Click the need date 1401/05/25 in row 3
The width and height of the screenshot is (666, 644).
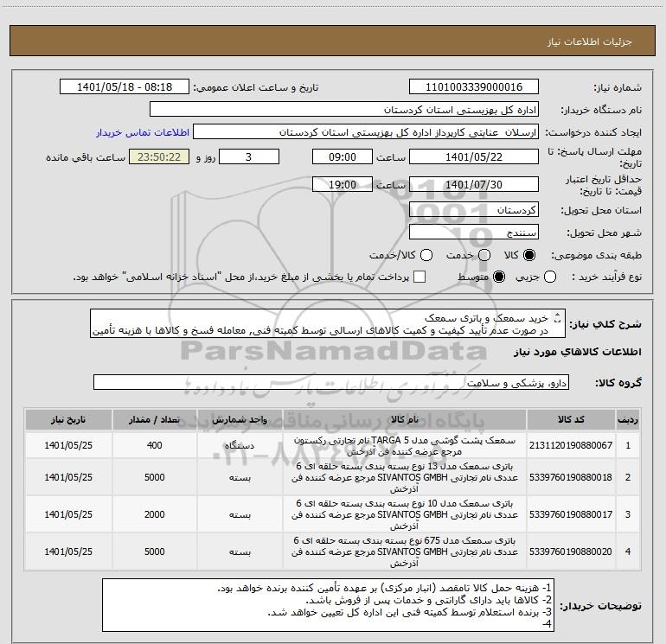(68, 514)
